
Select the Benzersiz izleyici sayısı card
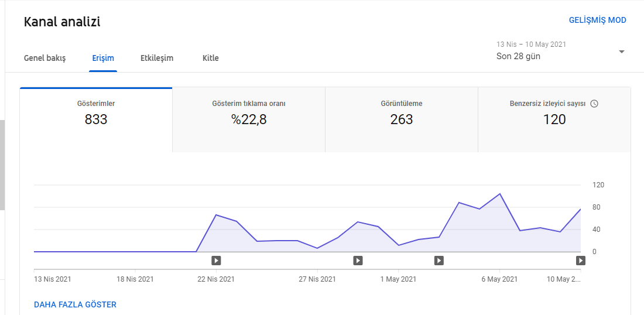pyautogui.click(x=554, y=120)
